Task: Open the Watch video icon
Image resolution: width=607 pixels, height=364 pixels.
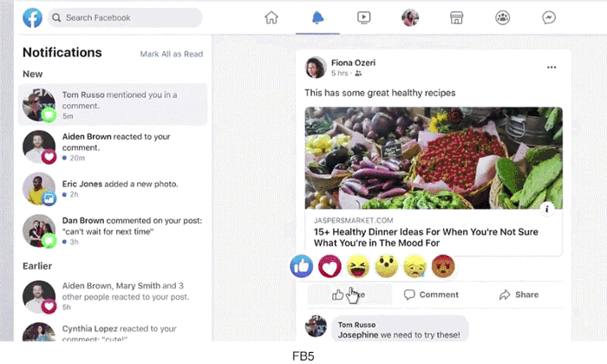Action: pos(363,17)
